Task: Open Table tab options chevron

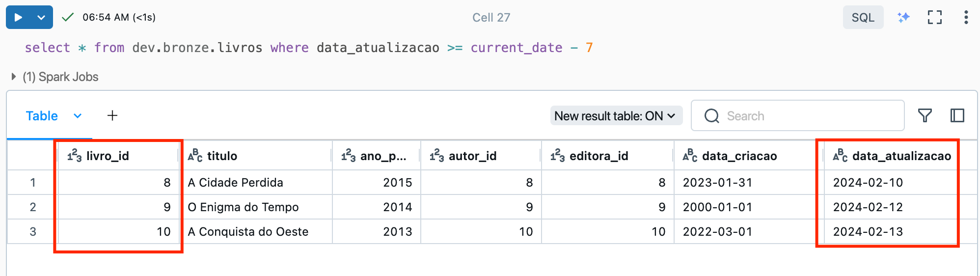Action: click(78, 116)
